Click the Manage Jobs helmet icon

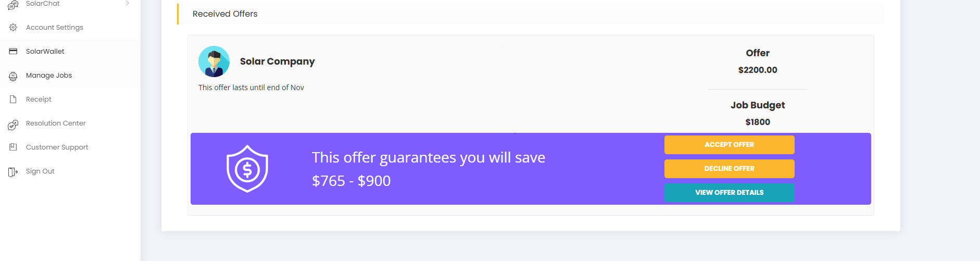coord(13,76)
